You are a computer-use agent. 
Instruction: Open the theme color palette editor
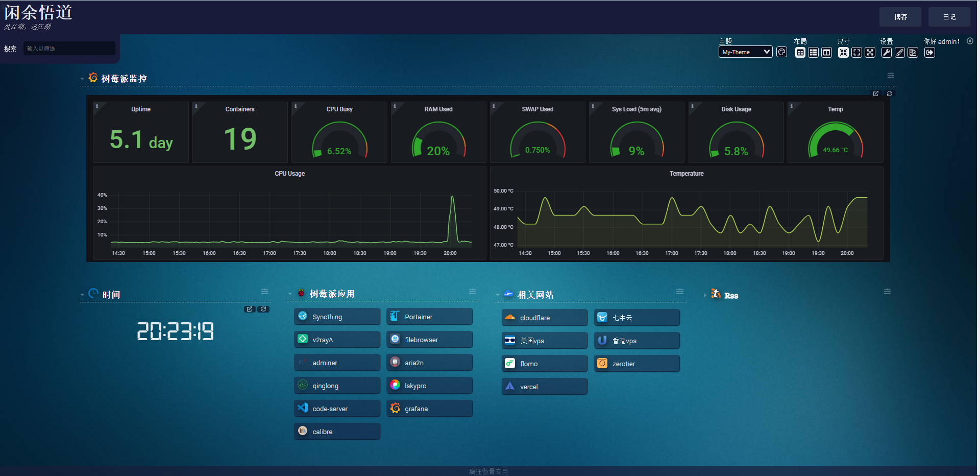(x=781, y=52)
